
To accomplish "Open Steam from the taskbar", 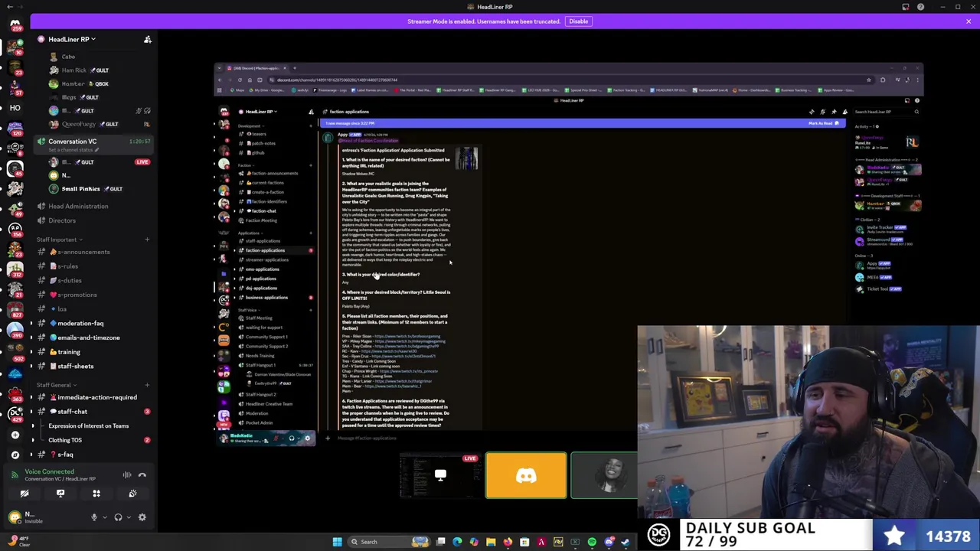I will click(x=626, y=542).
